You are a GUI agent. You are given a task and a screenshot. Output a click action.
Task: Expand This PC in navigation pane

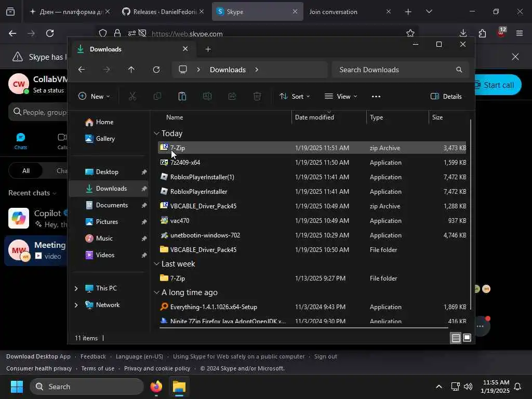(76, 288)
